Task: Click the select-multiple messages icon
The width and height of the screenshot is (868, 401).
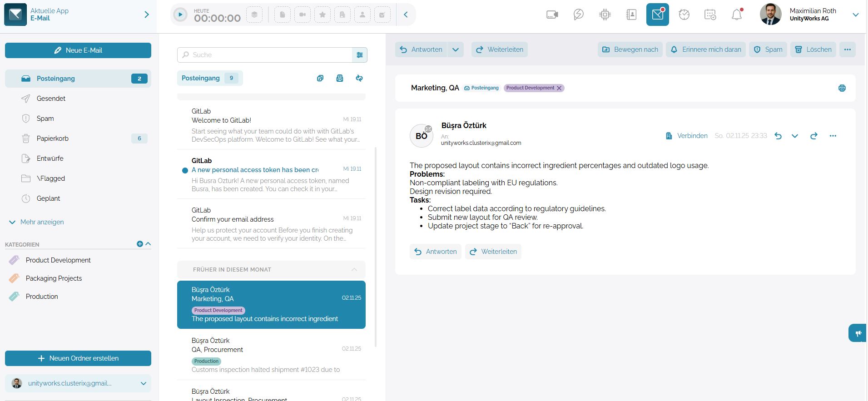Action: pos(320,78)
